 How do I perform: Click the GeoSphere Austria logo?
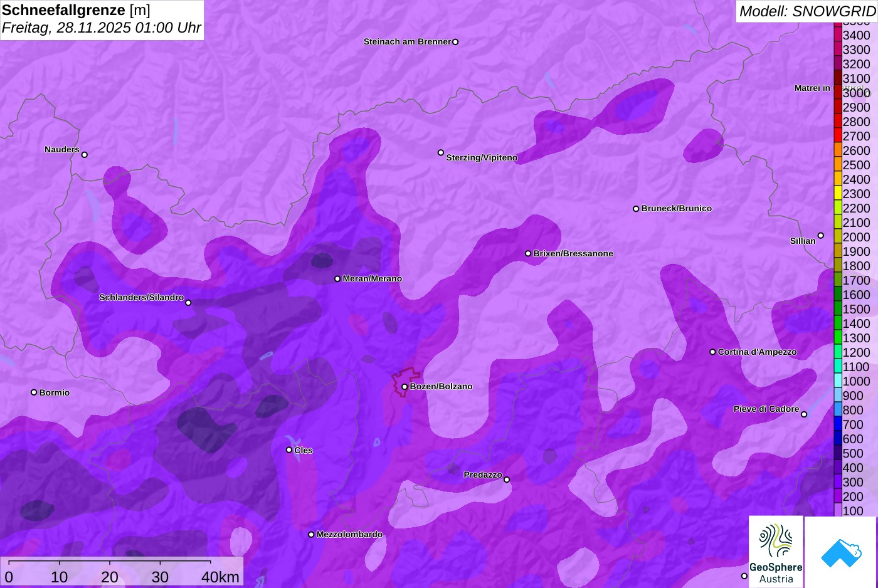776,552
